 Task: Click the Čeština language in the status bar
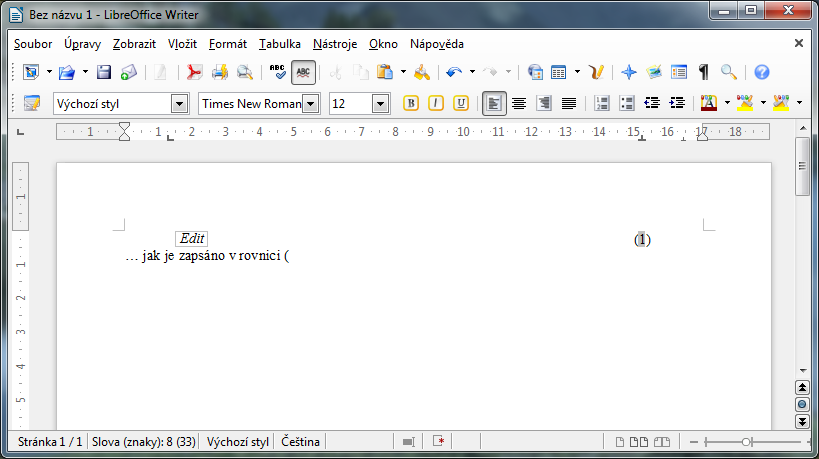[300, 442]
